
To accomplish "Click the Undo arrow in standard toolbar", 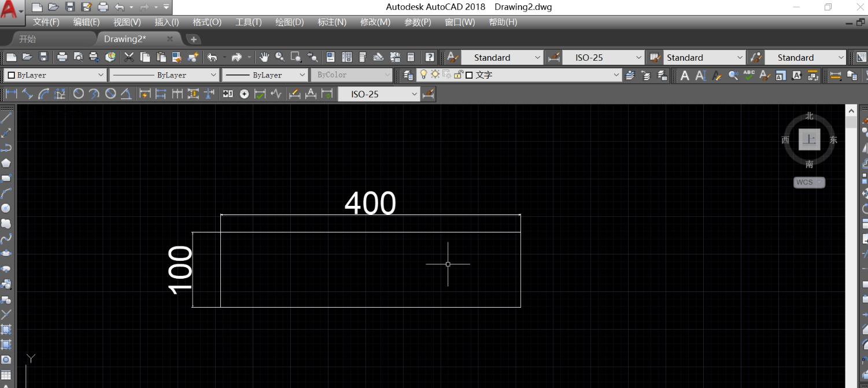I will click(212, 57).
